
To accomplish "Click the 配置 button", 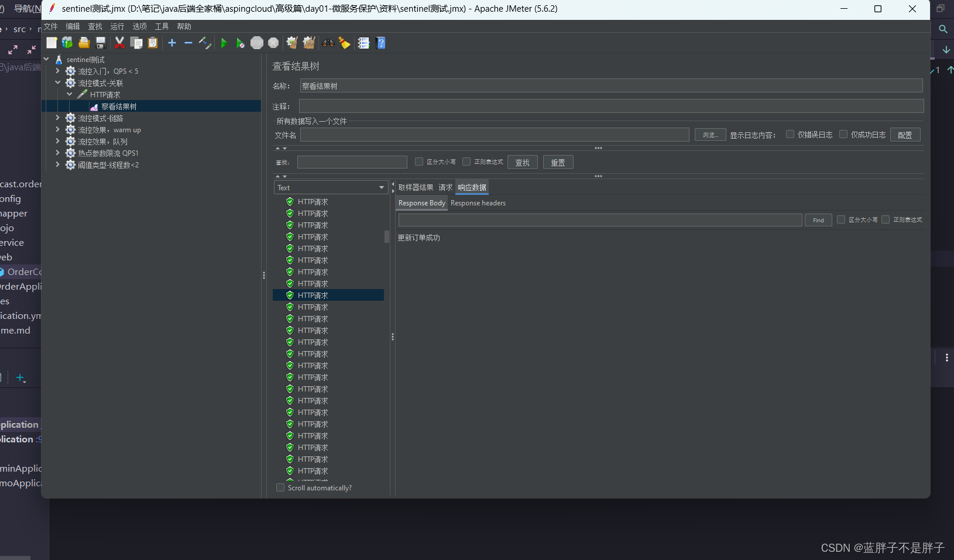I will pos(905,135).
